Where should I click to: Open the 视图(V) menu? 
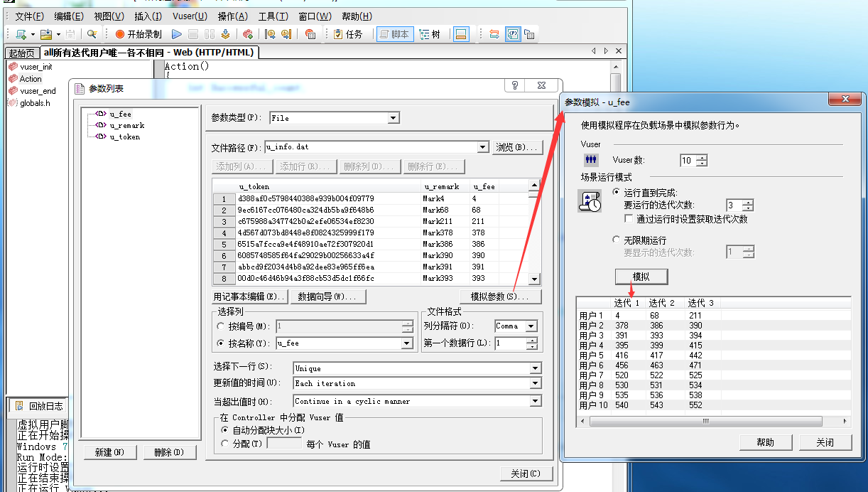(x=109, y=16)
